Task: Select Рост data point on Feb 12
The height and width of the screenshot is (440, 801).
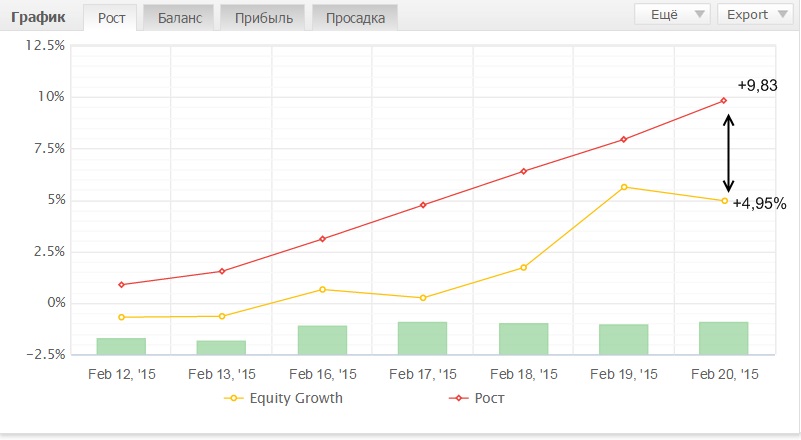Action: coord(121,285)
